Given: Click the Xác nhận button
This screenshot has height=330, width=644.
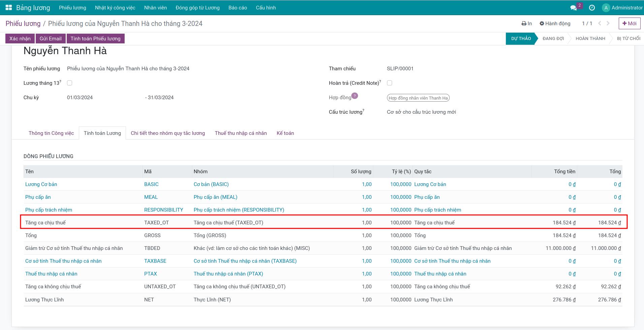Looking at the screenshot, I should (20, 38).
